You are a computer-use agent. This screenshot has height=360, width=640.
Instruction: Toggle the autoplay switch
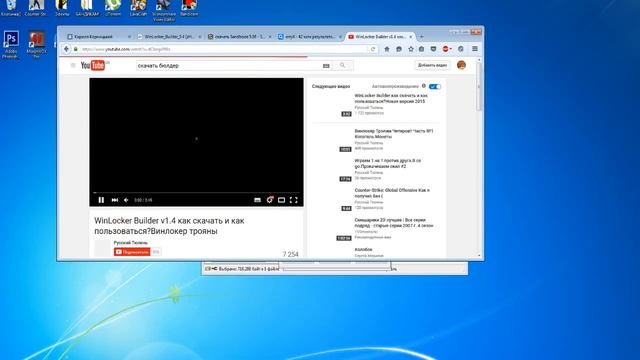pyautogui.click(x=435, y=87)
